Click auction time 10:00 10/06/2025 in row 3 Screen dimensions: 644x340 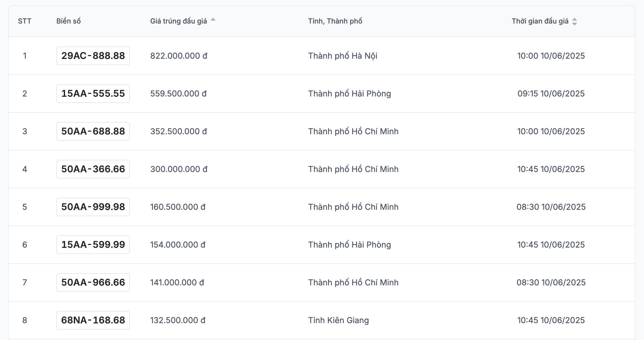click(x=551, y=131)
